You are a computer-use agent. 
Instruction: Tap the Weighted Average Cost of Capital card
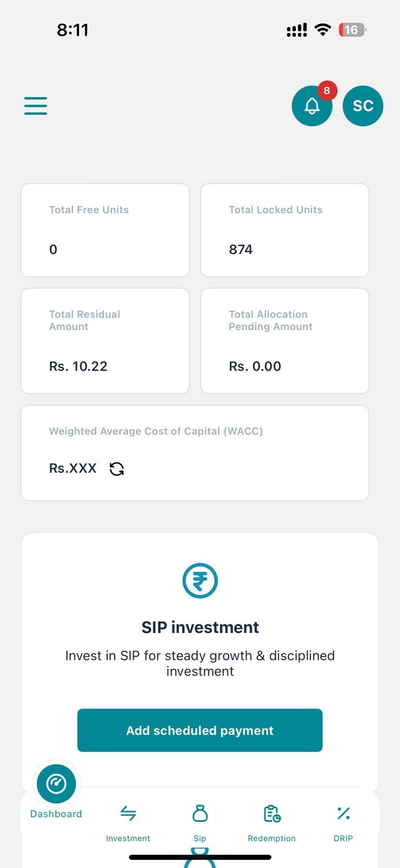(195, 453)
